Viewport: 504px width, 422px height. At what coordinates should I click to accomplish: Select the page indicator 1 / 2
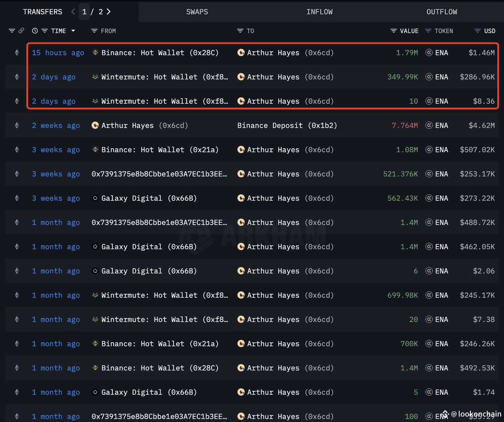[x=92, y=12]
